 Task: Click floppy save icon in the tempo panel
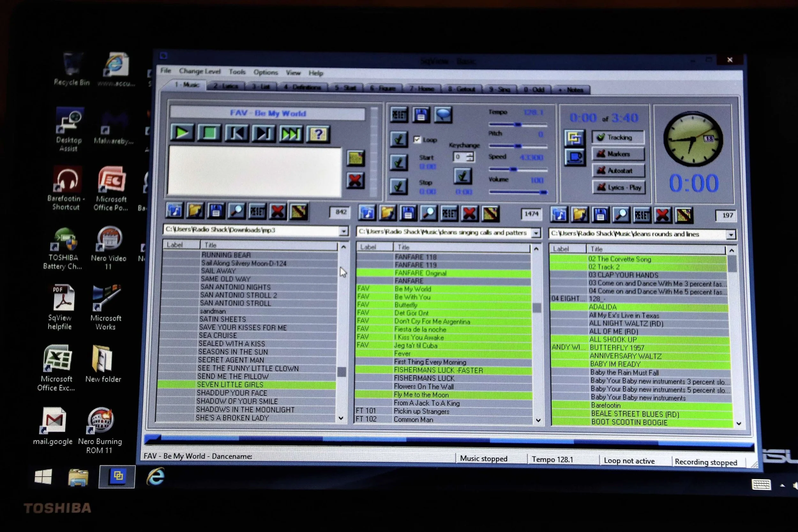[x=421, y=115]
